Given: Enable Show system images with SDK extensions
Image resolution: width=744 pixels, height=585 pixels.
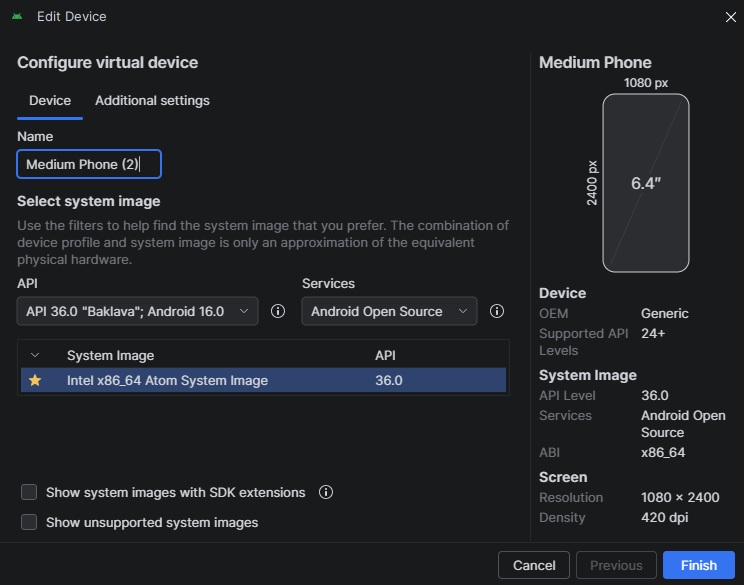Looking at the screenshot, I should coord(29,492).
